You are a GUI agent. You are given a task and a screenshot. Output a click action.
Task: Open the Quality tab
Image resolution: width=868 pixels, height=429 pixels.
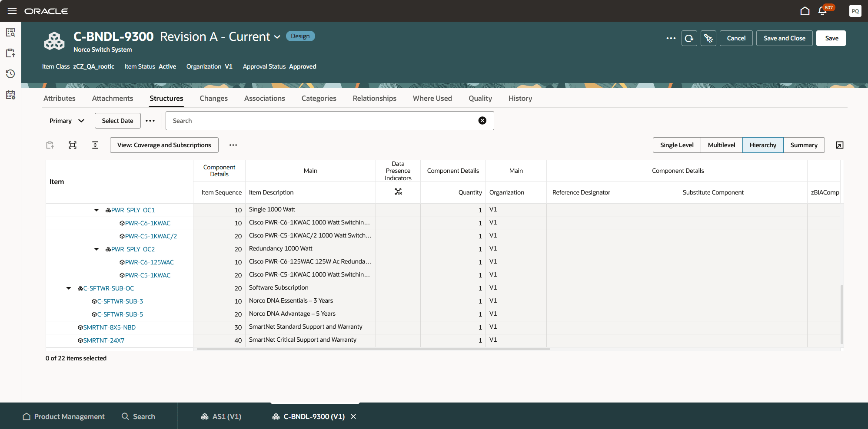[480, 99]
